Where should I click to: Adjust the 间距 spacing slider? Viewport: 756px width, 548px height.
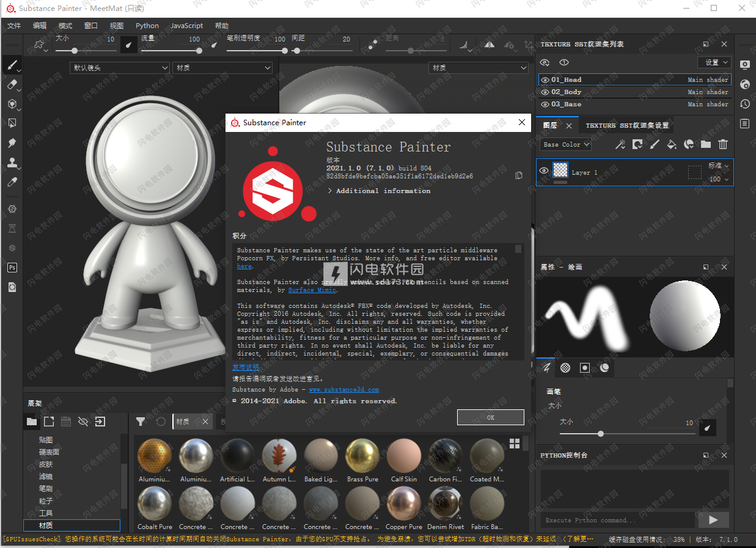click(321, 51)
